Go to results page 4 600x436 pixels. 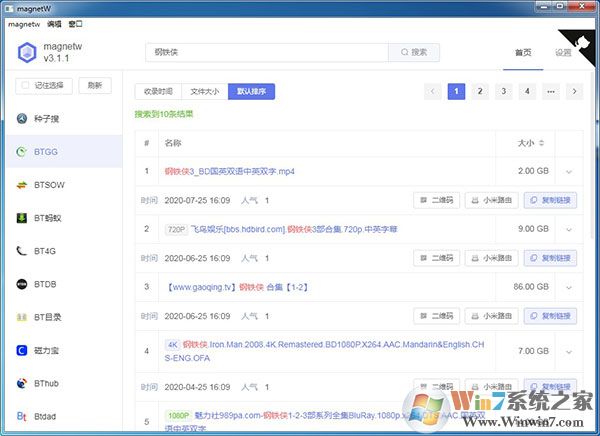point(527,91)
